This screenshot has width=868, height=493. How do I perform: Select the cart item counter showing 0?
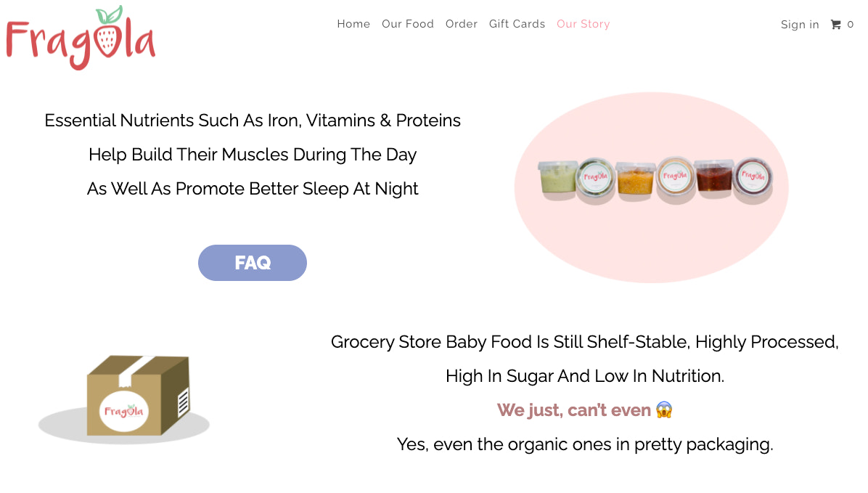(x=850, y=24)
